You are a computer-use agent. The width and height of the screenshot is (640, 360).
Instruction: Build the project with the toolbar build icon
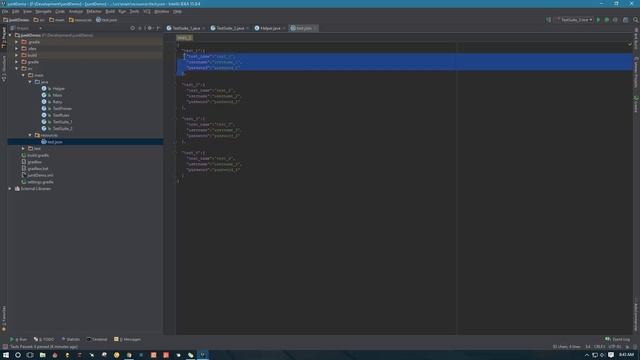549,20
